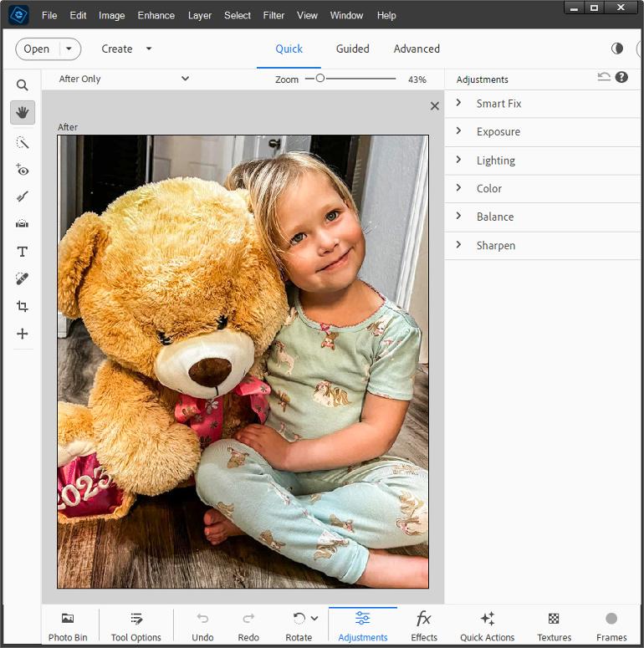The width and height of the screenshot is (644, 648).
Task: Close the photo with the X button
Action: tap(434, 106)
